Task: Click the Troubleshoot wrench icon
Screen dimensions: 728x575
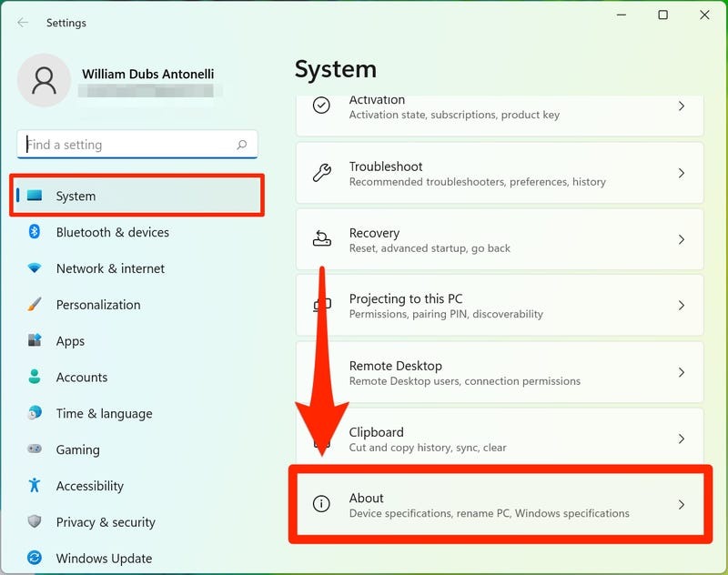Action: pos(322,173)
